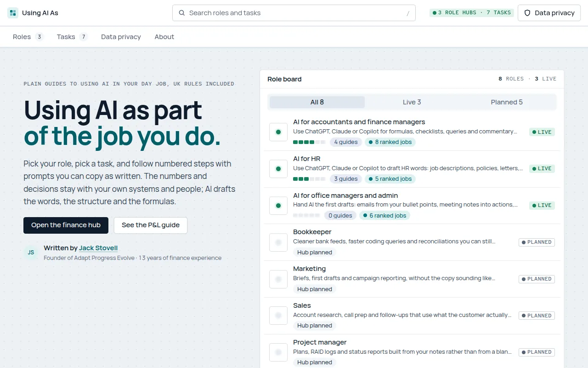Screen dimensions: 588x368
Task: Click the Data privacy header button
Action: click(x=549, y=13)
